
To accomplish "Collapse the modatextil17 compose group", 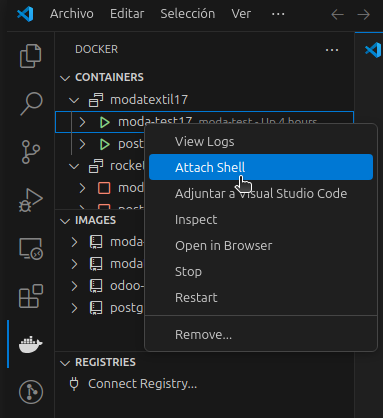I will click(74, 100).
